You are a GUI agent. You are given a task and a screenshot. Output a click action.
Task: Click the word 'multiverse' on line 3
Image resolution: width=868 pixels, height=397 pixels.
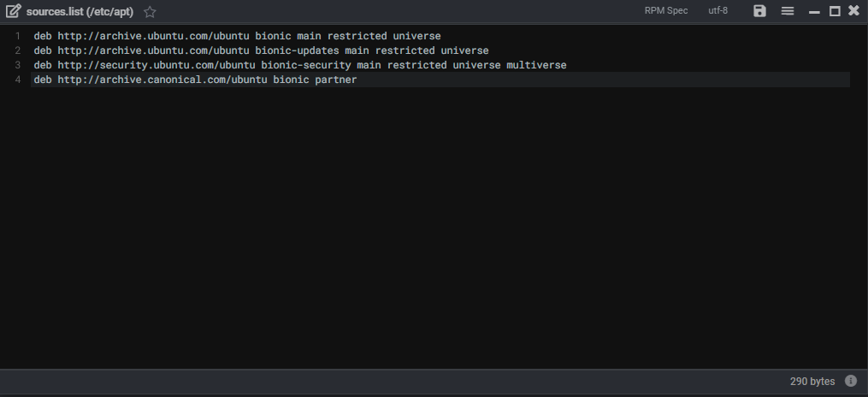click(x=536, y=65)
